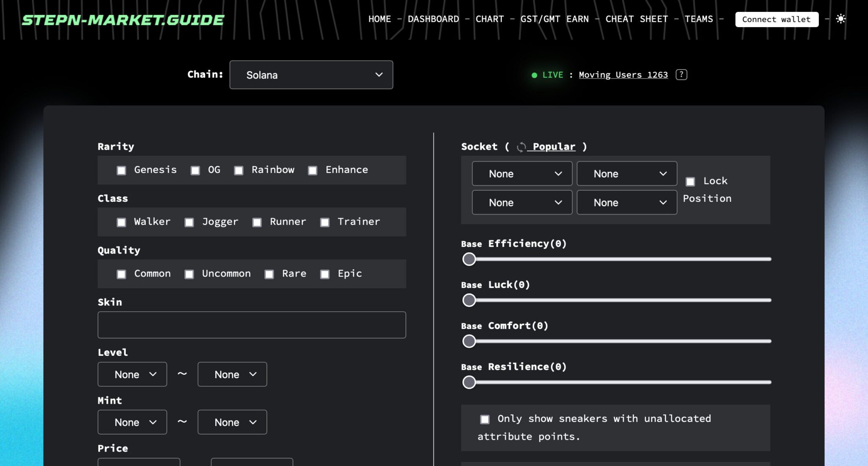
Task: Go to the DASHBOARD nav item
Action: point(433,19)
